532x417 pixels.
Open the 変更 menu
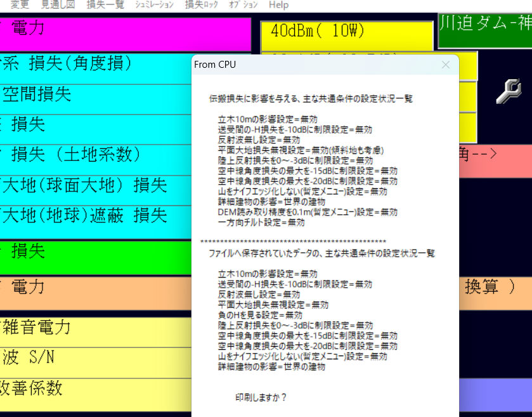point(20,4)
